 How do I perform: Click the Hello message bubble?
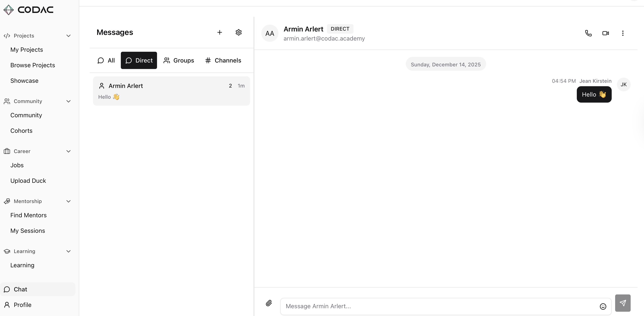pos(594,95)
